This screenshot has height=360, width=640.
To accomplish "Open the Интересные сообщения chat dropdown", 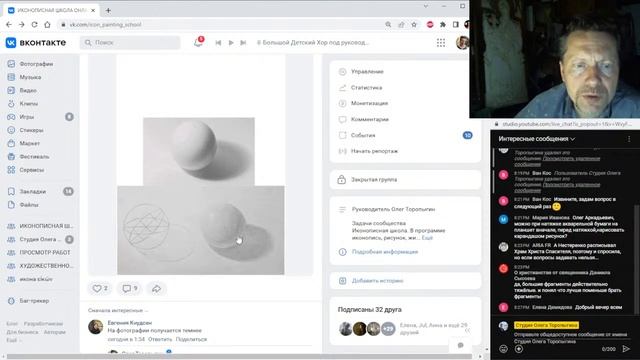I will pos(537,139).
